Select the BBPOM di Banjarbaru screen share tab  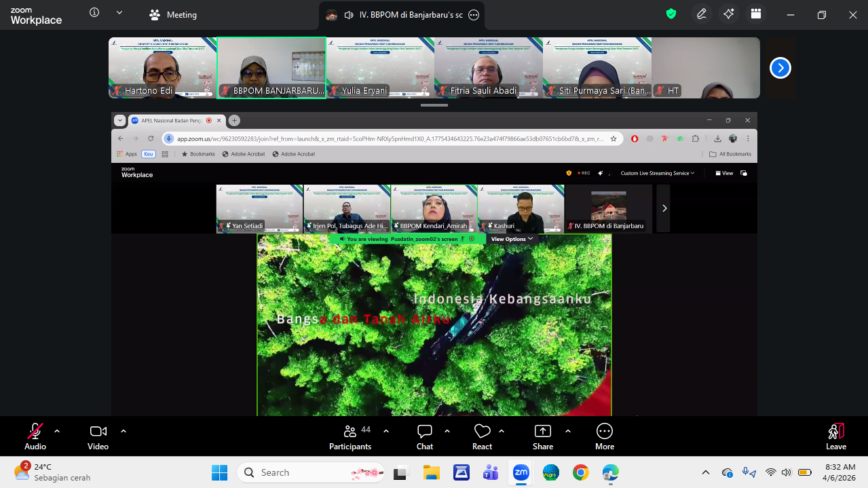click(x=402, y=15)
